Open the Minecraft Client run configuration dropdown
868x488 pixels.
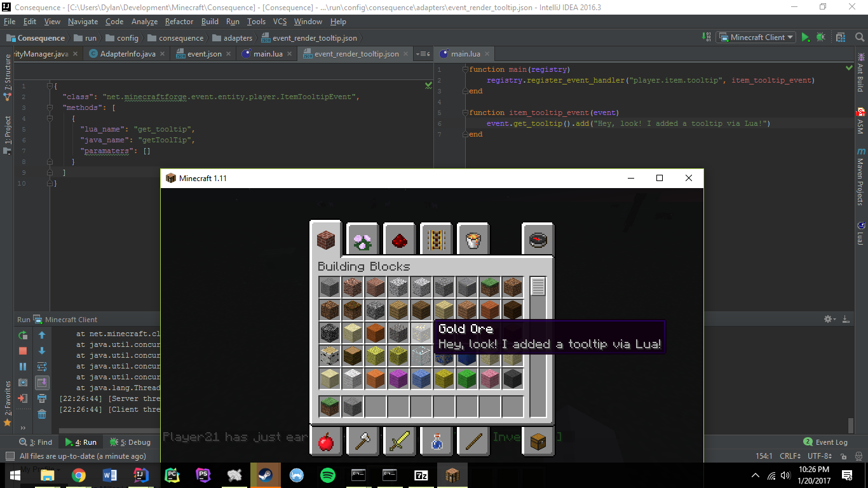(x=756, y=37)
